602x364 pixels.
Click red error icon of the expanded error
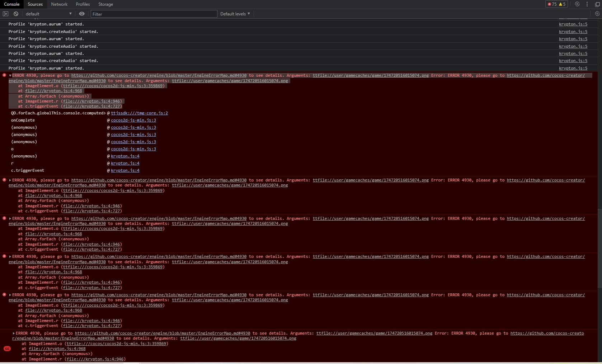click(x=4, y=75)
